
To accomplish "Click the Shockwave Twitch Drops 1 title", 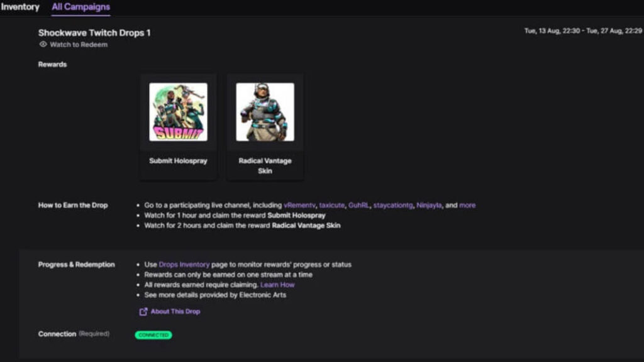I will [94, 33].
